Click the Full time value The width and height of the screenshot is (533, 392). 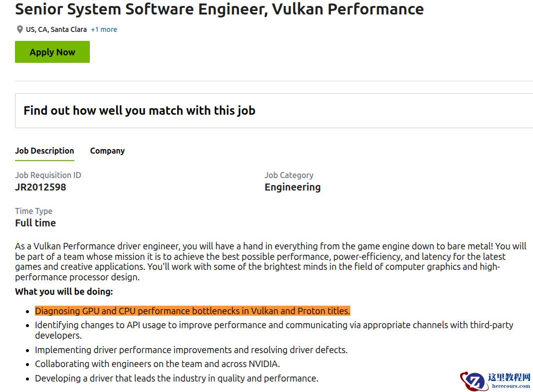(35, 223)
